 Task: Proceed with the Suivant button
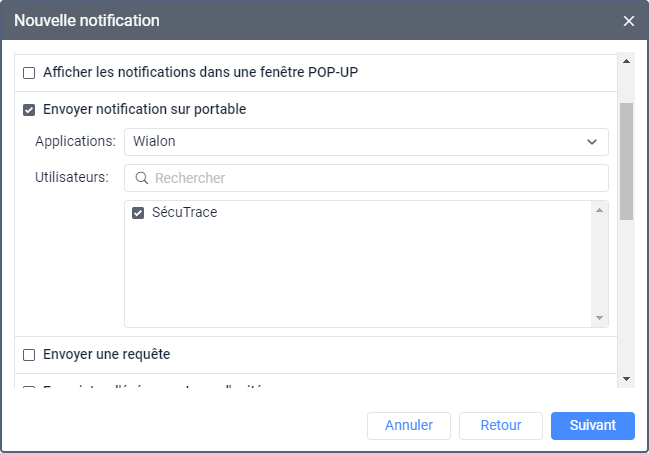[592, 426]
